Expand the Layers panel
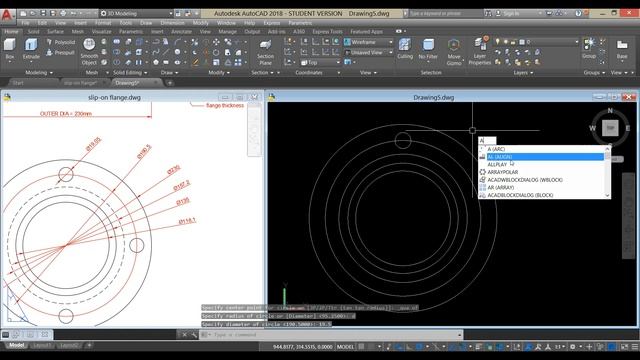Screen dimensions: 640x360 click(523, 73)
